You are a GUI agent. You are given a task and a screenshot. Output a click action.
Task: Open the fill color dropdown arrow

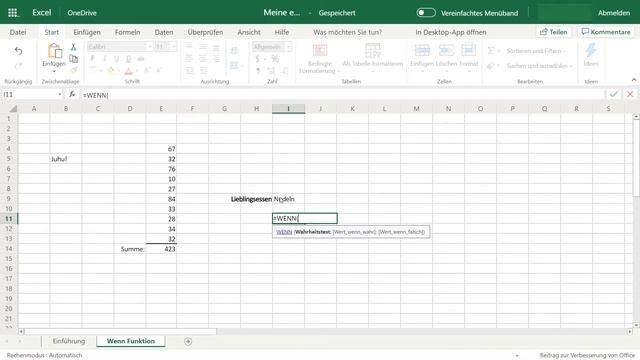118,71
